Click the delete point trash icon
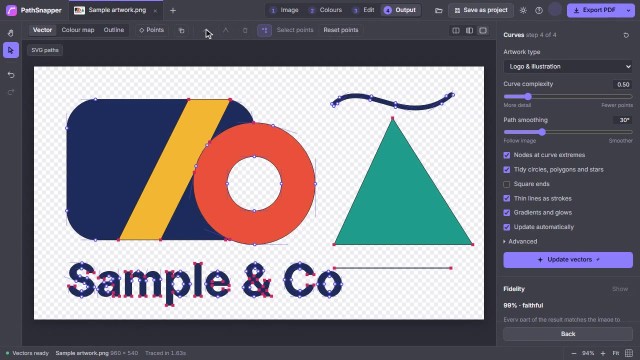The width and height of the screenshot is (640, 360). point(245,30)
